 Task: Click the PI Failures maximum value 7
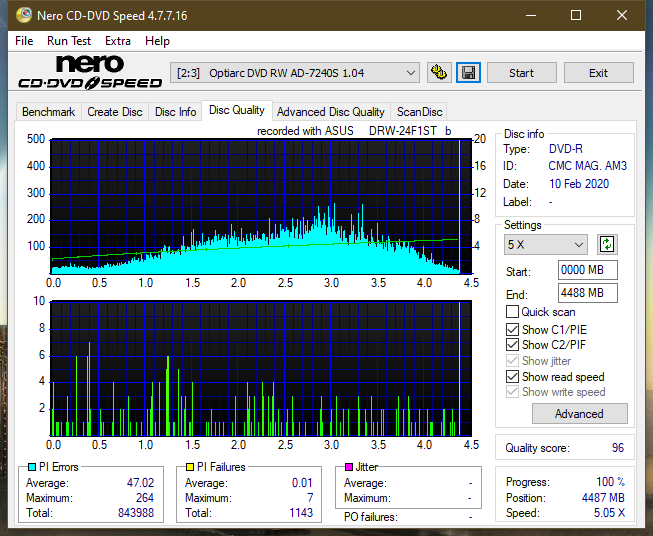(x=310, y=498)
